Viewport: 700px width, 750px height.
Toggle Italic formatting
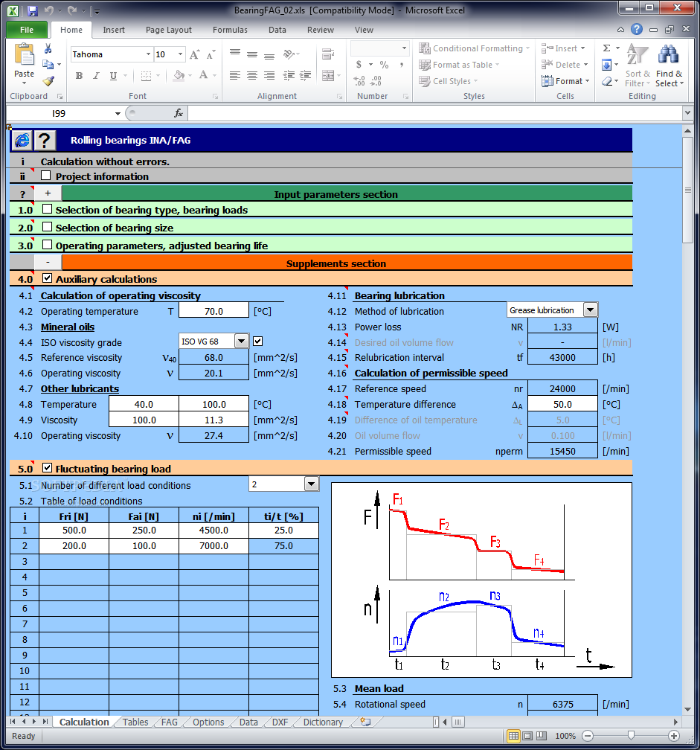click(x=96, y=76)
